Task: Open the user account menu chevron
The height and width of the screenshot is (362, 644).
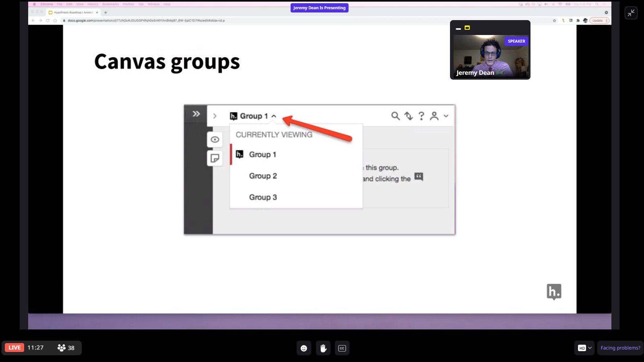Action: [x=446, y=116]
